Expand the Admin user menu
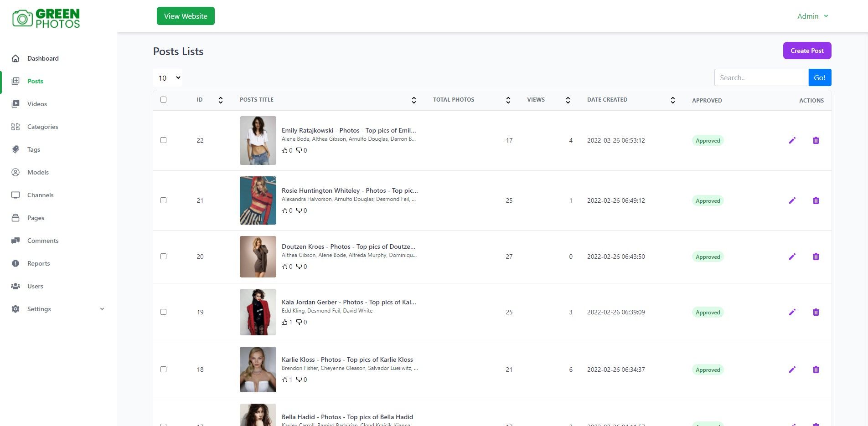This screenshot has height=426, width=868. click(812, 16)
